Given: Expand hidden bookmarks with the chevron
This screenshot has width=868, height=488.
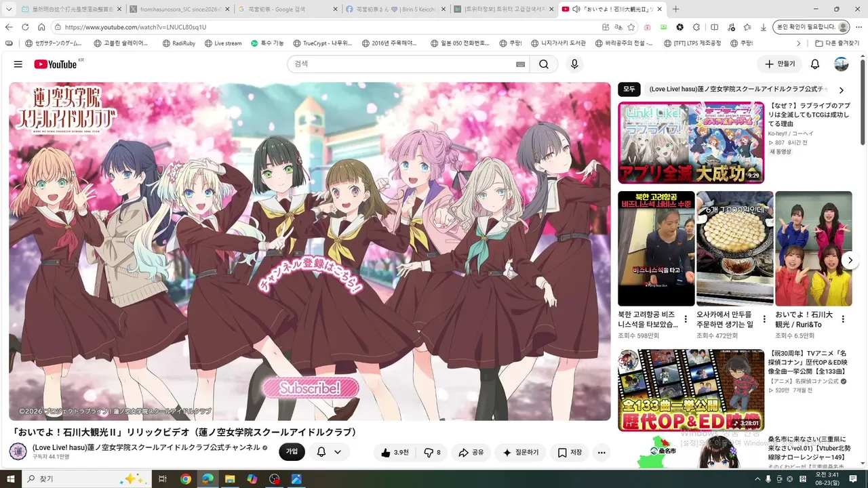Looking at the screenshot, I should click(798, 43).
